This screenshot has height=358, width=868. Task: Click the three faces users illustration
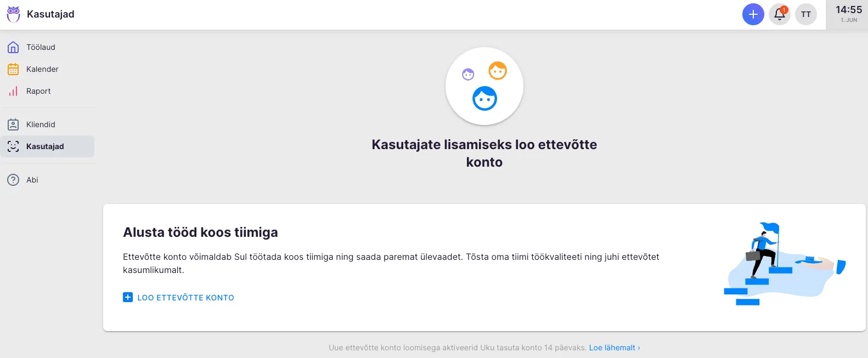pos(484,87)
